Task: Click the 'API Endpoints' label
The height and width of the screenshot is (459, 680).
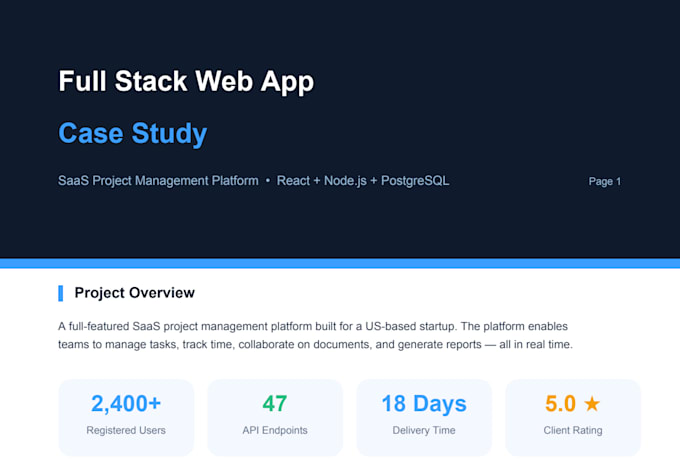Action: [x=275, y=430]
